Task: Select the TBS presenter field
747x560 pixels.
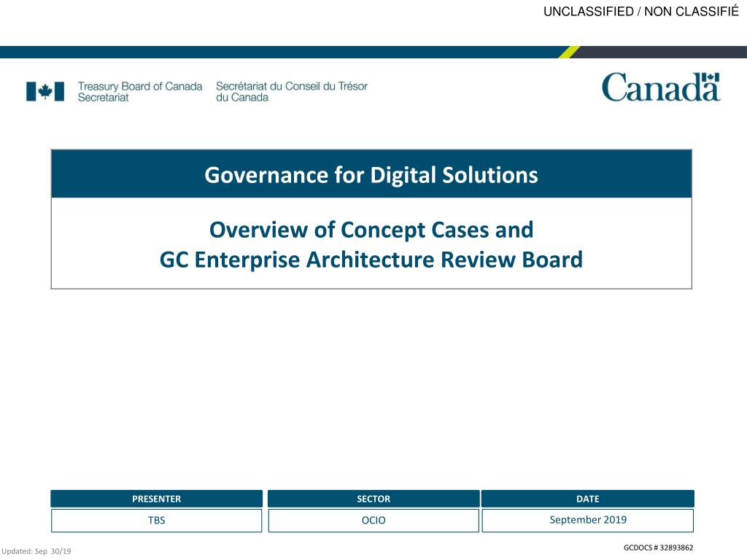Action: tap(156, 521)
